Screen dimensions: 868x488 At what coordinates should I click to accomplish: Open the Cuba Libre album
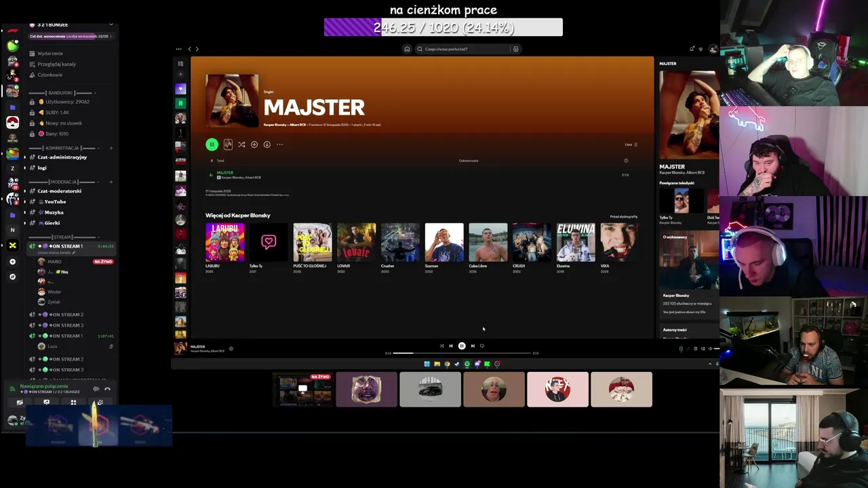488,242
